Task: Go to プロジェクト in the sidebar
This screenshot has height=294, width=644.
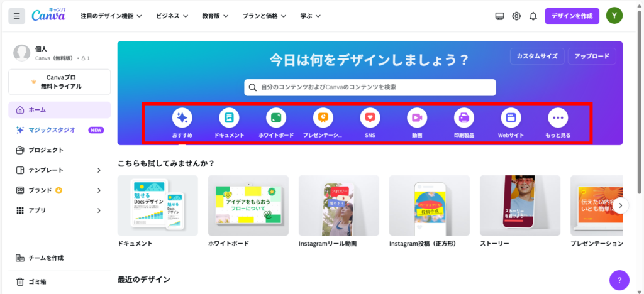Action: (x=45, y=150)
